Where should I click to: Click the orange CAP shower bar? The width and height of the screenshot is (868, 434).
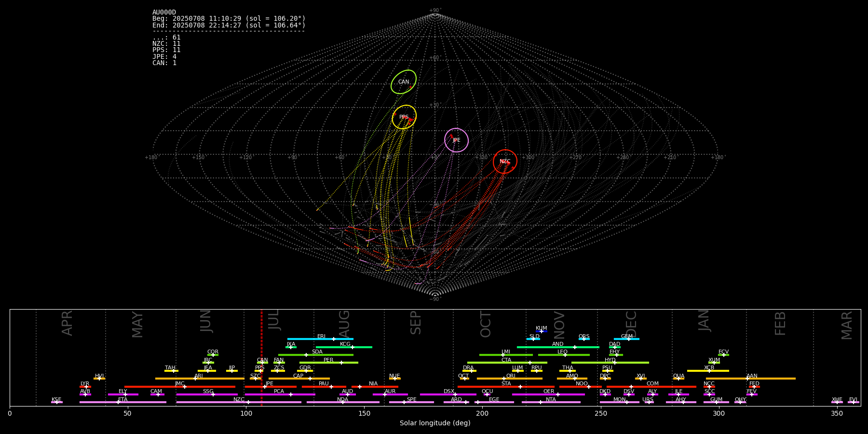click(299, 379)
